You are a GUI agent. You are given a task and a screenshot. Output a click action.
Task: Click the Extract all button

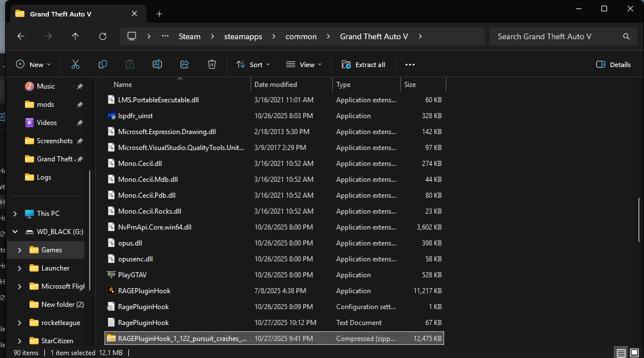(x=363, y=65)
